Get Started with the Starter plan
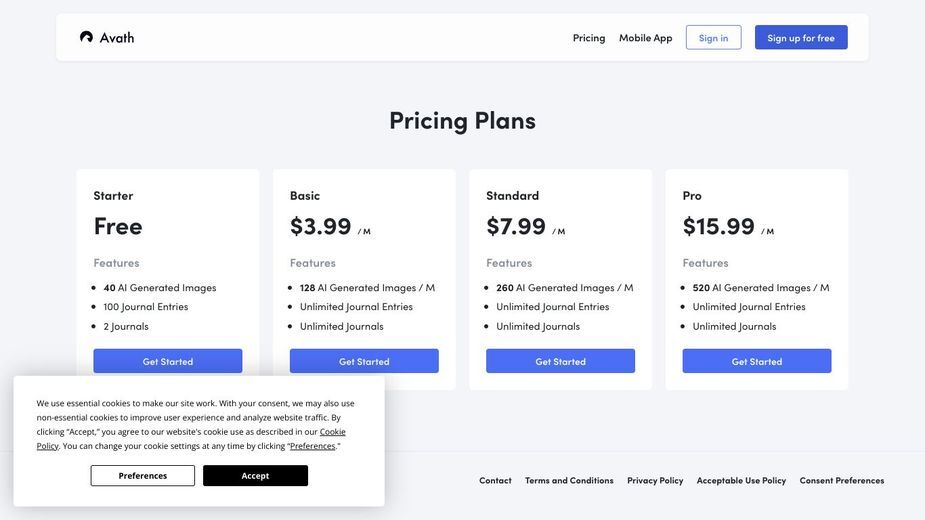Image resolution: width=925 pixels, height=520 pixels. 168,361
